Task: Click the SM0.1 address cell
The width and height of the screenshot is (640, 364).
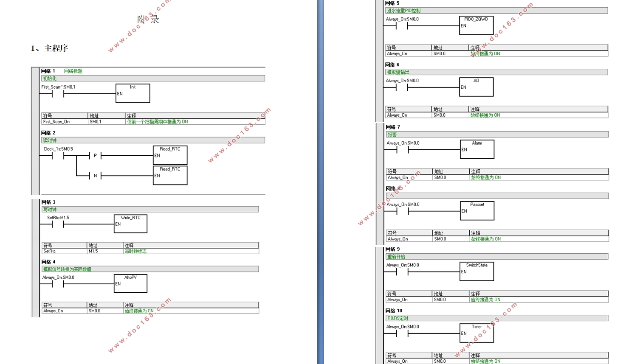Action: click(x=106, y=122)
